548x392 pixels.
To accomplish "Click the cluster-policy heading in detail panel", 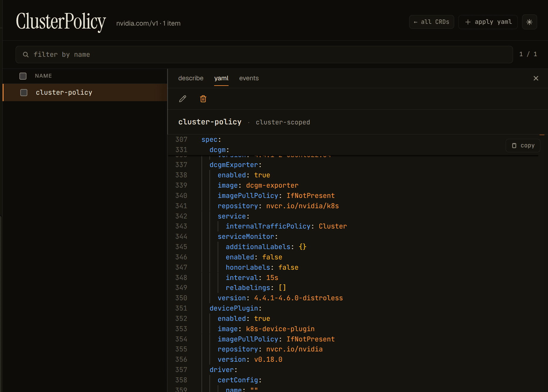I will [210, 122].
